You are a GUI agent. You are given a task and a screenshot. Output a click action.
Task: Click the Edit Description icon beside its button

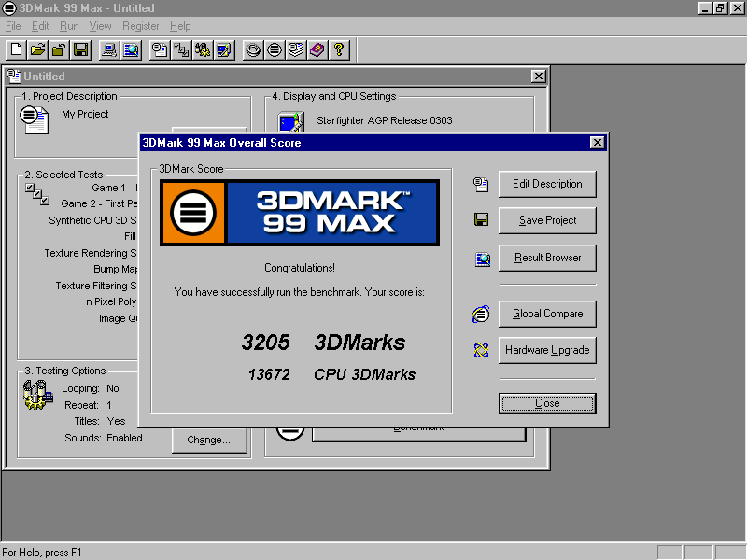[x=481, y=184]
